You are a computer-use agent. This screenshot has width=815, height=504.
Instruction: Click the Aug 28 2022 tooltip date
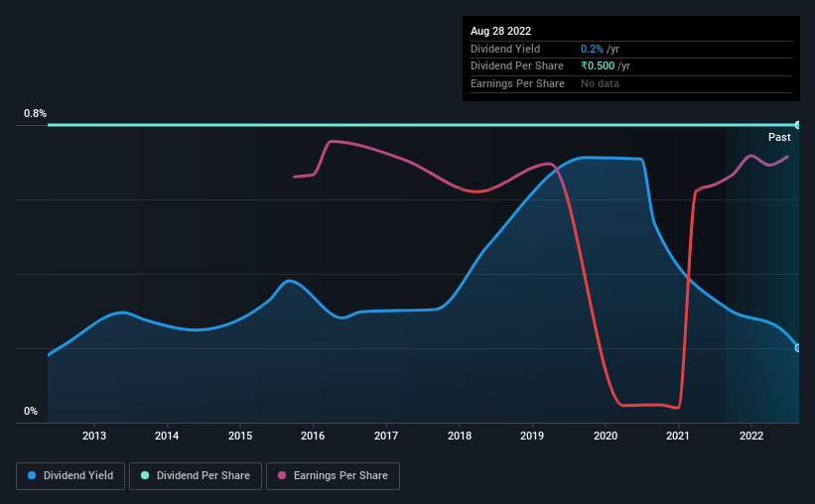[500, 31]
